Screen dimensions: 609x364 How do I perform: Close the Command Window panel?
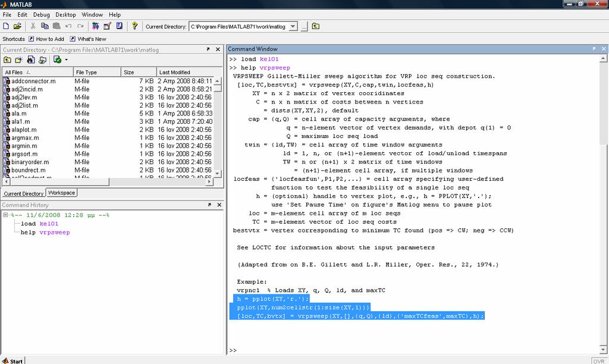tap(604, 49)
